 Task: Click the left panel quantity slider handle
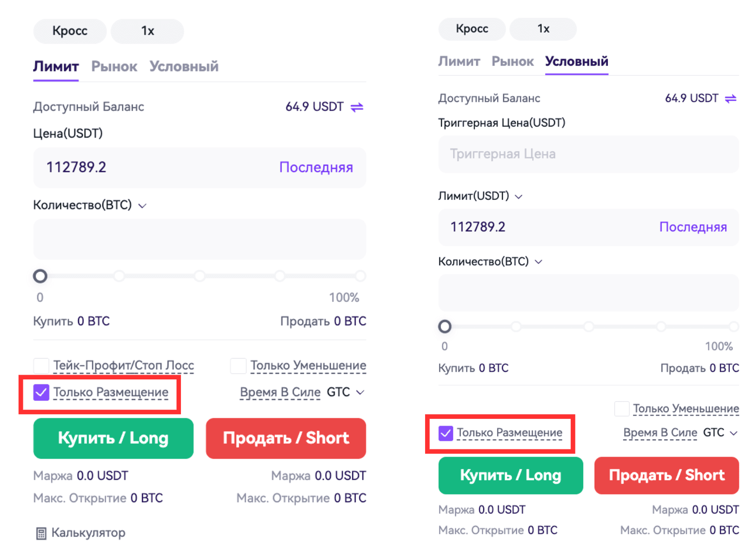click(x=40, y=276)
